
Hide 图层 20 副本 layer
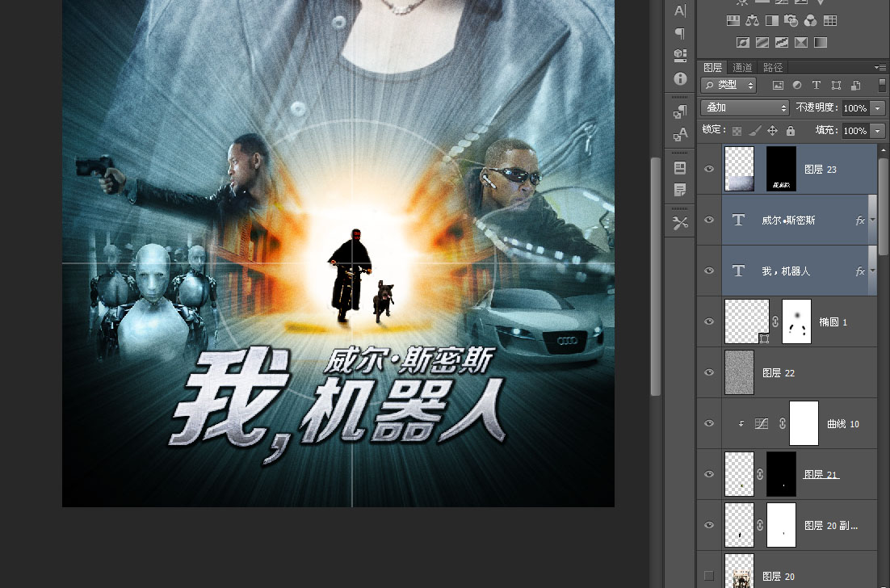pyautogui.click(x=709, y=525)
